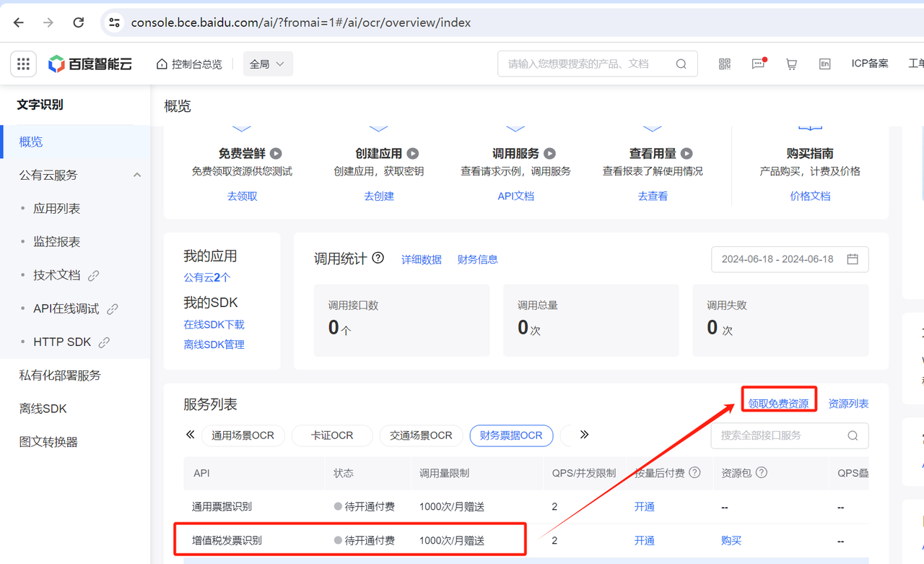Click the QR code icon in header
This screenshot has height=564, width=924.
click(725, 64)
